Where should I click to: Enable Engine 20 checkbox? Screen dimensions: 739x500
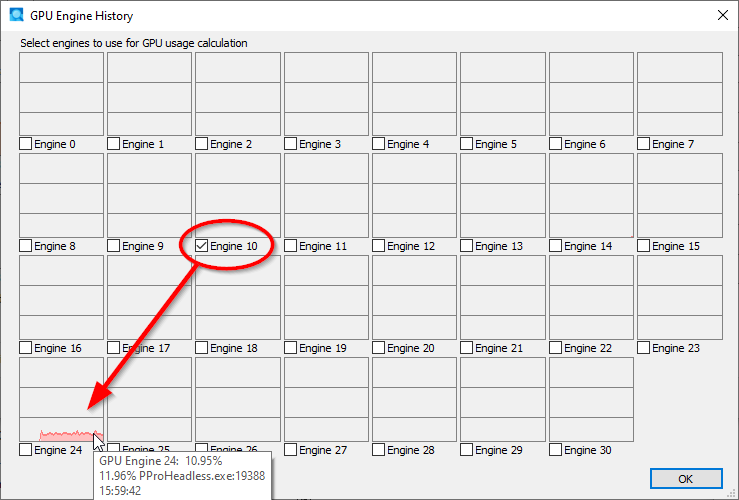[378, 348]
